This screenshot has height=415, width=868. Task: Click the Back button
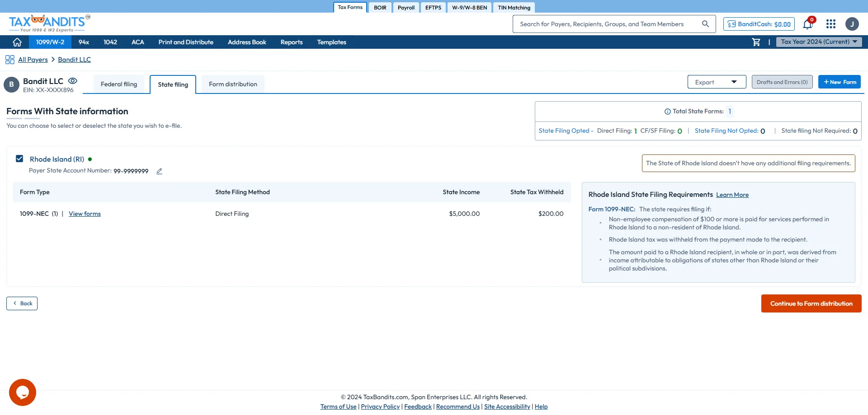pos(22,303)
